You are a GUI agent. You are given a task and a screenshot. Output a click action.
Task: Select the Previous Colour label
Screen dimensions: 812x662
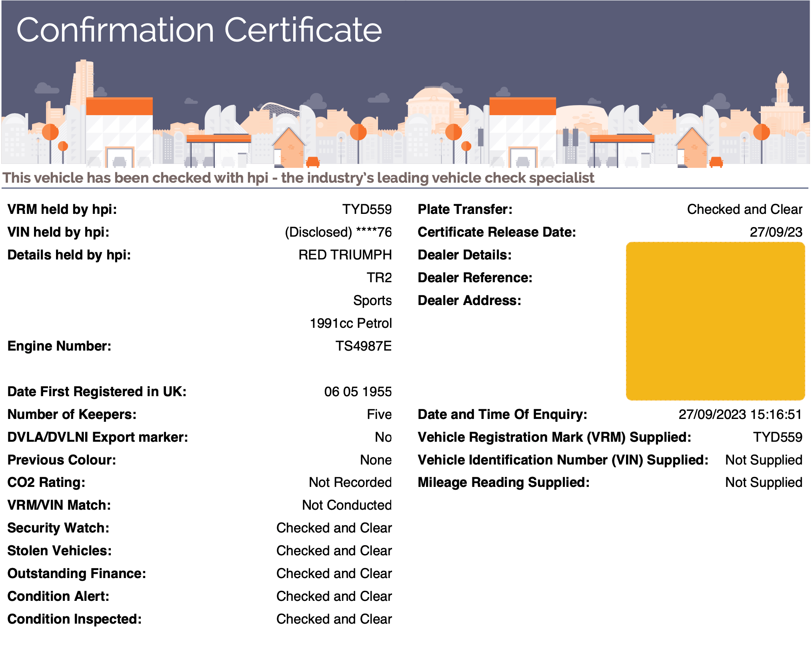pos(62,460)
